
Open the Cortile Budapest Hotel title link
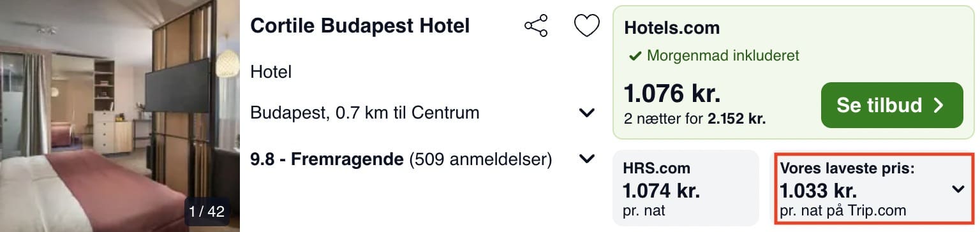coord(360,26)
